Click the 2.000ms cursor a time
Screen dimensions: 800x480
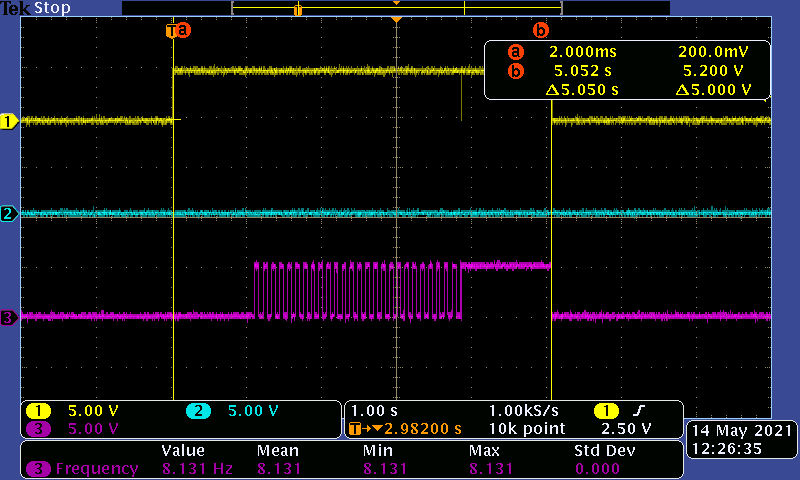(583, 52)
